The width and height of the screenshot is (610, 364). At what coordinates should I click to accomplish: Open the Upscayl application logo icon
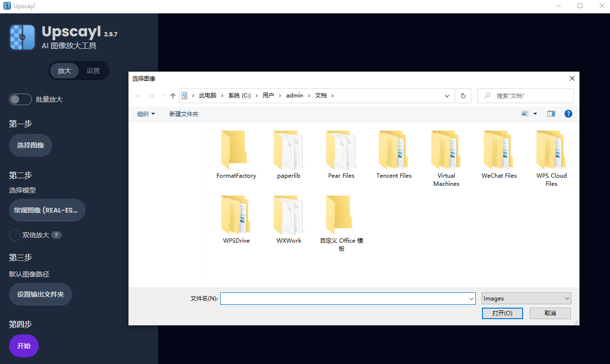[x=22, y=37]
